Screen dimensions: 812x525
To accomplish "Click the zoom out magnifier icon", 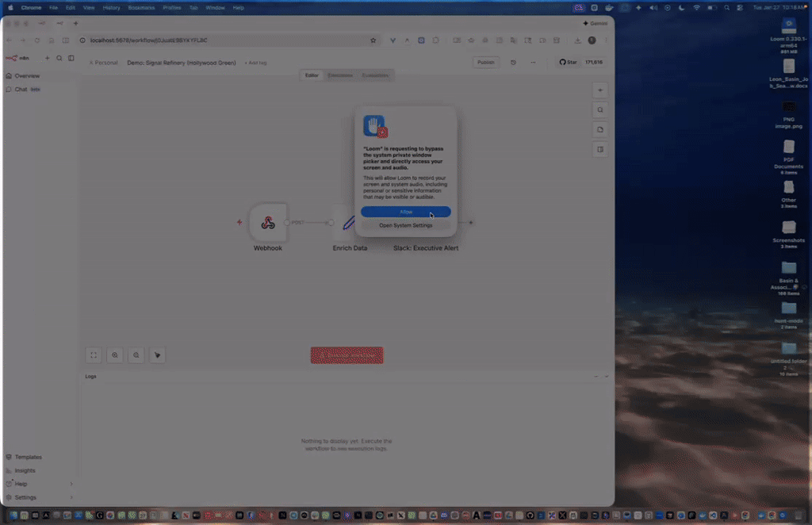I will click(136, 355).
